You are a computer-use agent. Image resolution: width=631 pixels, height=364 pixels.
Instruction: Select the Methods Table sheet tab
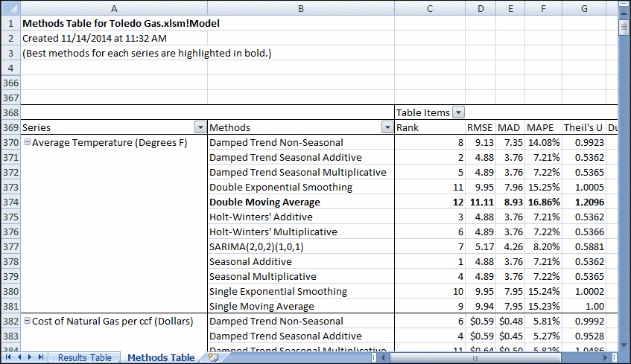(161, 357)
